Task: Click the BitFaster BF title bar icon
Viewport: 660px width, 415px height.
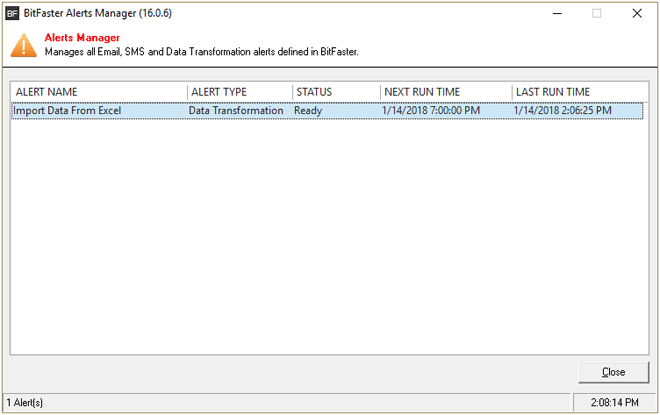Action: [x=12, y=13]
